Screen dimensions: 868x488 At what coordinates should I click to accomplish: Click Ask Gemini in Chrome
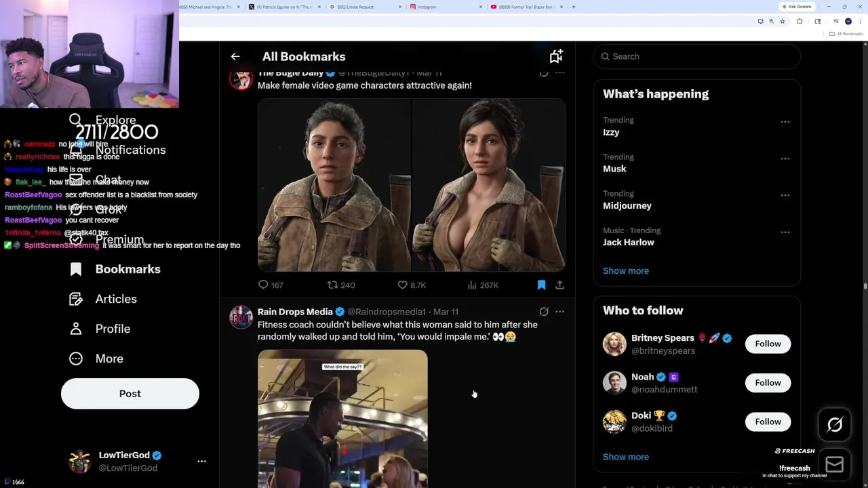click(x=796, y=7)
